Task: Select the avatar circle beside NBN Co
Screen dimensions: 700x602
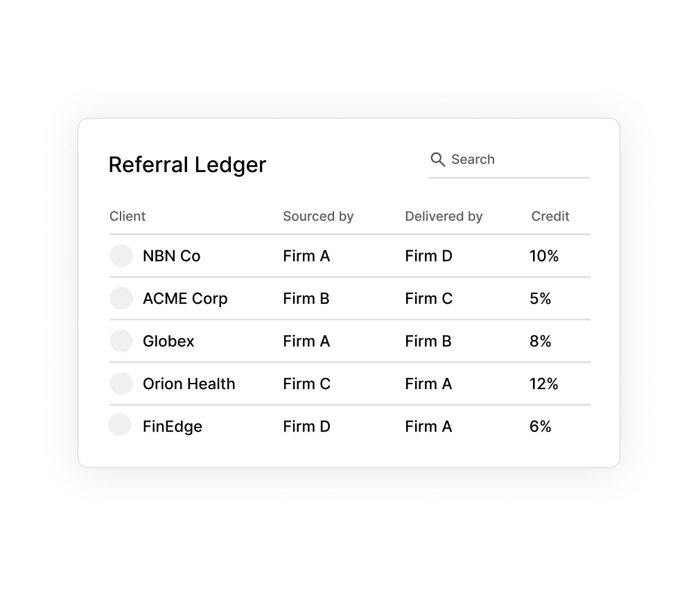Action: (x=121, y=255)
